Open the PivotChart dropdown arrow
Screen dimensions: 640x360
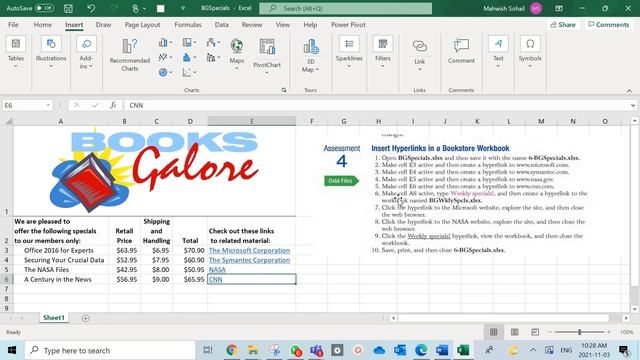point(267,73)
